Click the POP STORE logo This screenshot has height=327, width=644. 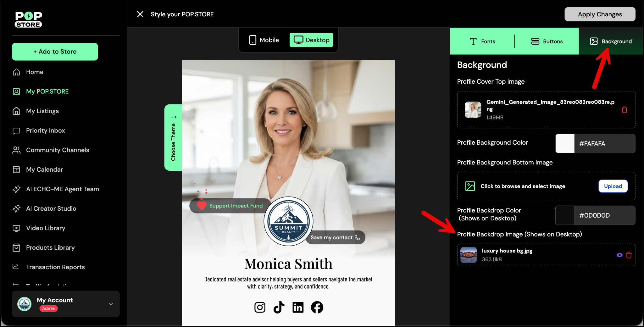pos(28,19)
